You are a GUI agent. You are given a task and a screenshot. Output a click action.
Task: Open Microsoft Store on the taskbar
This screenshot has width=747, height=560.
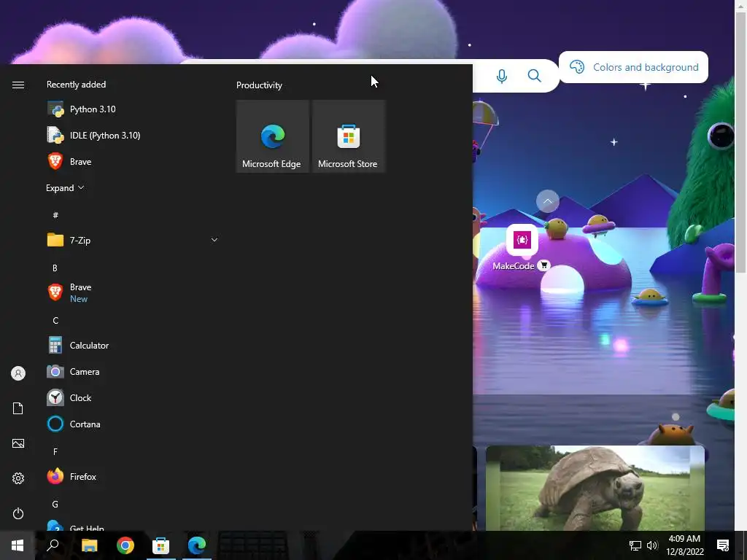tap(161, 545)
